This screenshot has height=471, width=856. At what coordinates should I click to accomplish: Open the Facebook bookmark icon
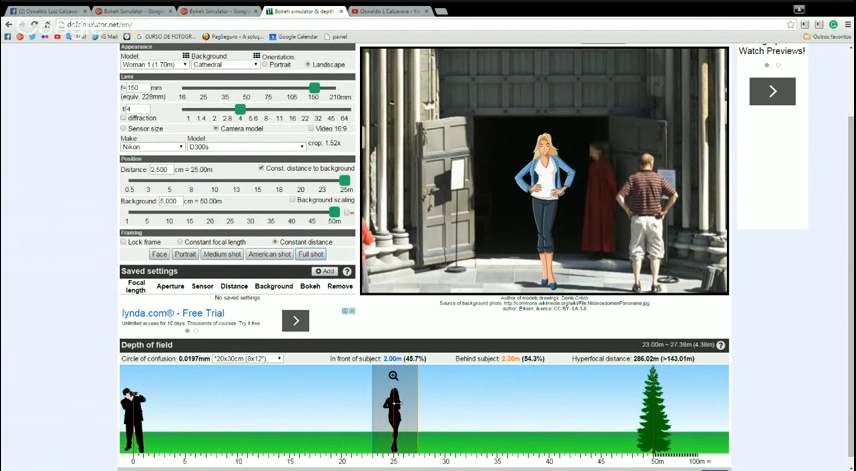coord(8,37)
